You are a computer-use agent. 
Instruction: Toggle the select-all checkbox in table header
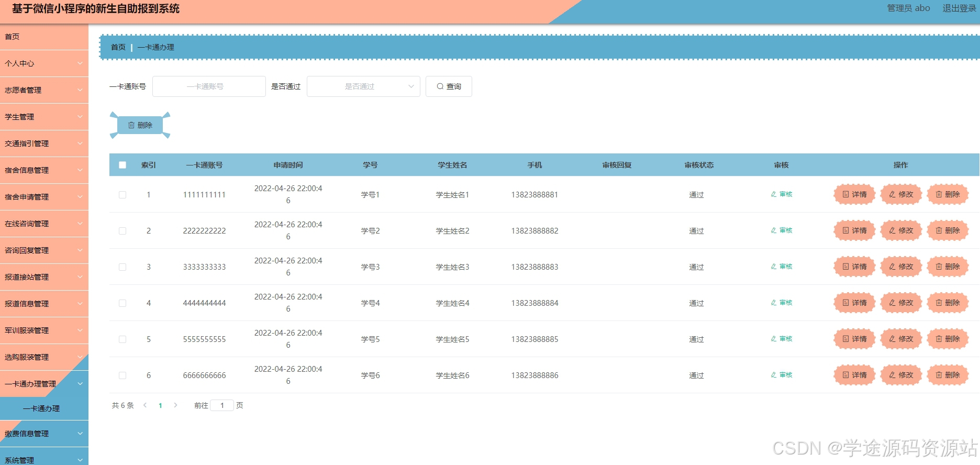click(x=122, y=165)
